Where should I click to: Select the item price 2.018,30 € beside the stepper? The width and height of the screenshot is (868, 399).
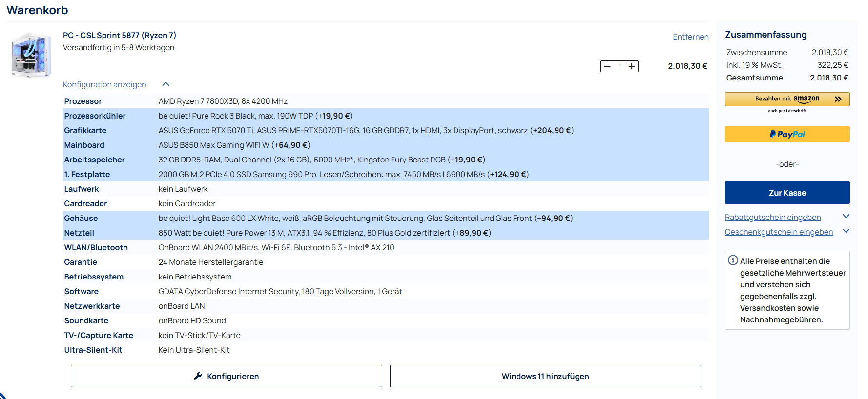click(687, 66)
